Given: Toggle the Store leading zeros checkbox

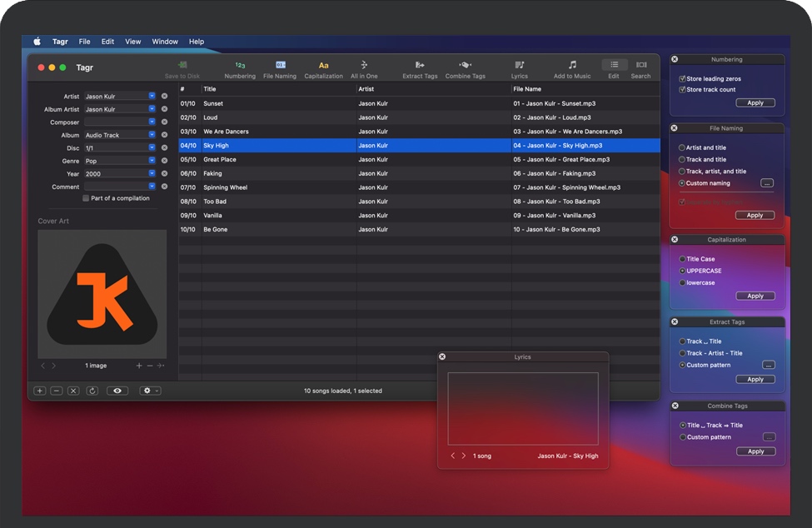Looking at the screenshot, I should point(683,79).
